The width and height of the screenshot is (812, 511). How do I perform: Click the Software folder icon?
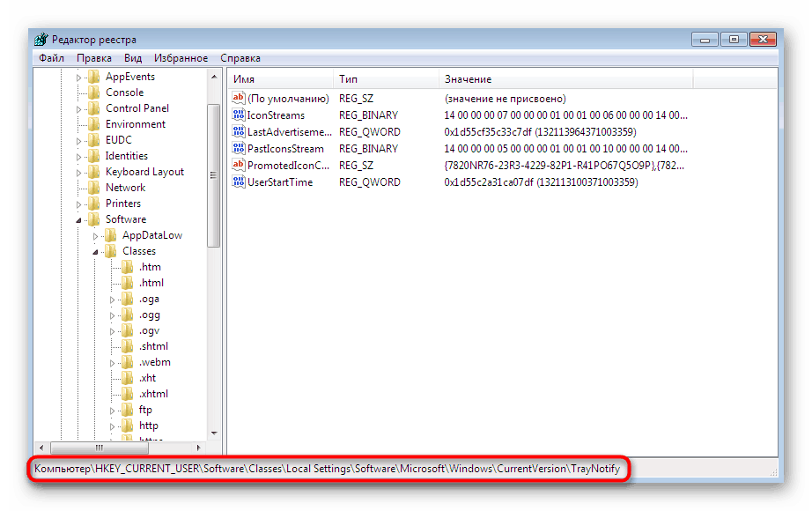pyautogui.click(x=93, y=219)
